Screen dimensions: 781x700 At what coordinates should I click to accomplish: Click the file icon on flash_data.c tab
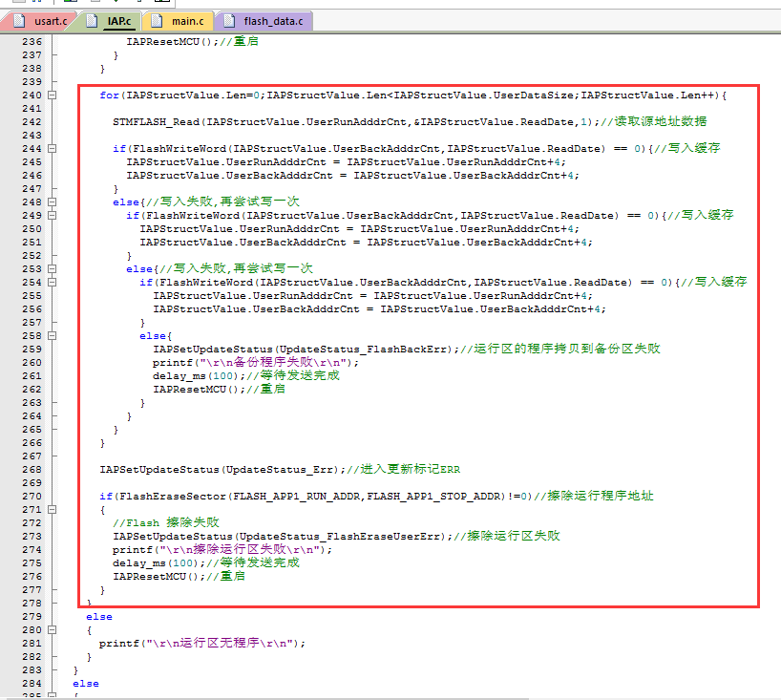pos(229,21)
